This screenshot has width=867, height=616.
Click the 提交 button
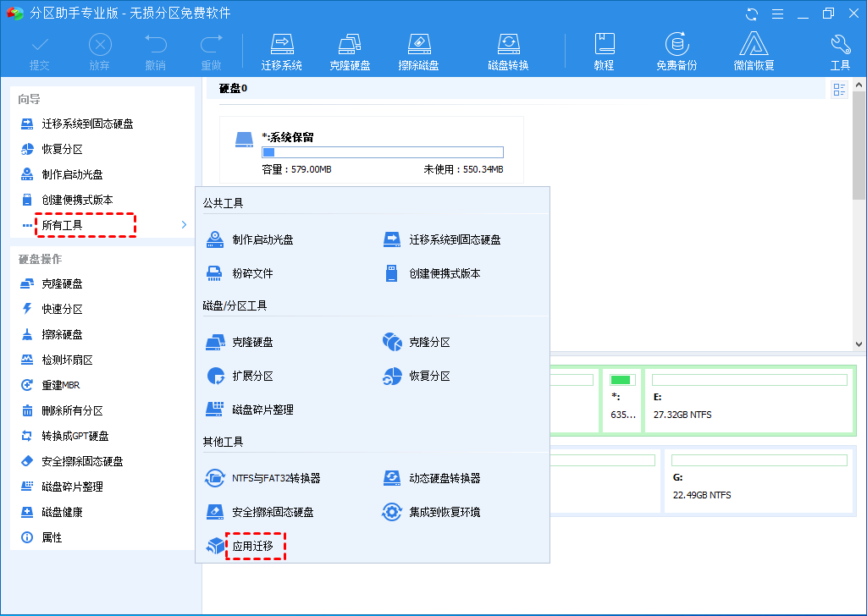click(x=39, y=49)
